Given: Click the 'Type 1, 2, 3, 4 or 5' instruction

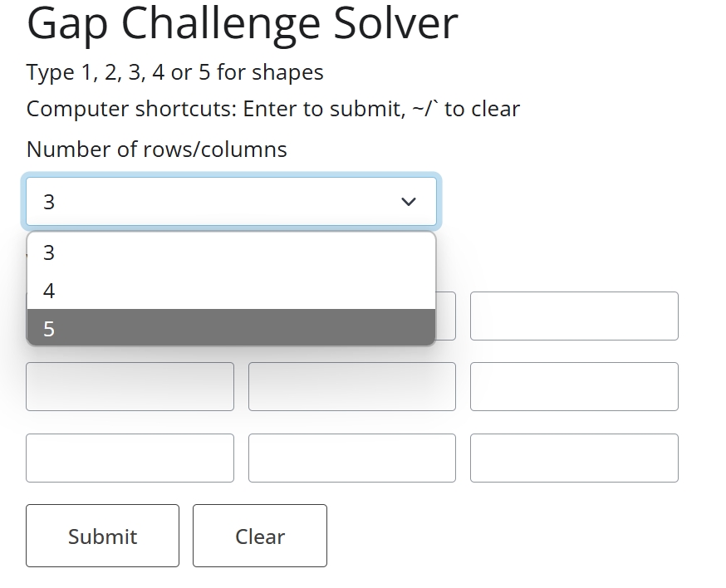Looking at the screenshot, I should [x=174, y=73].
